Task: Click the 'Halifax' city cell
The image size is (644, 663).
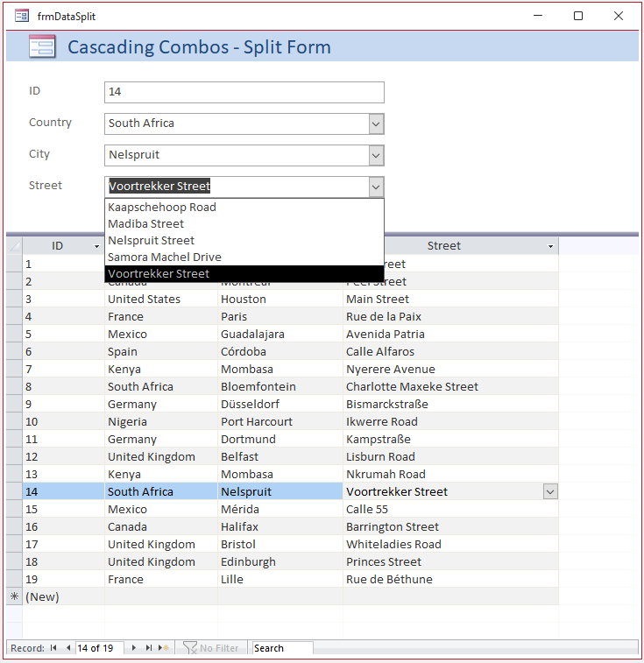Action: click(x=280, y=527)
